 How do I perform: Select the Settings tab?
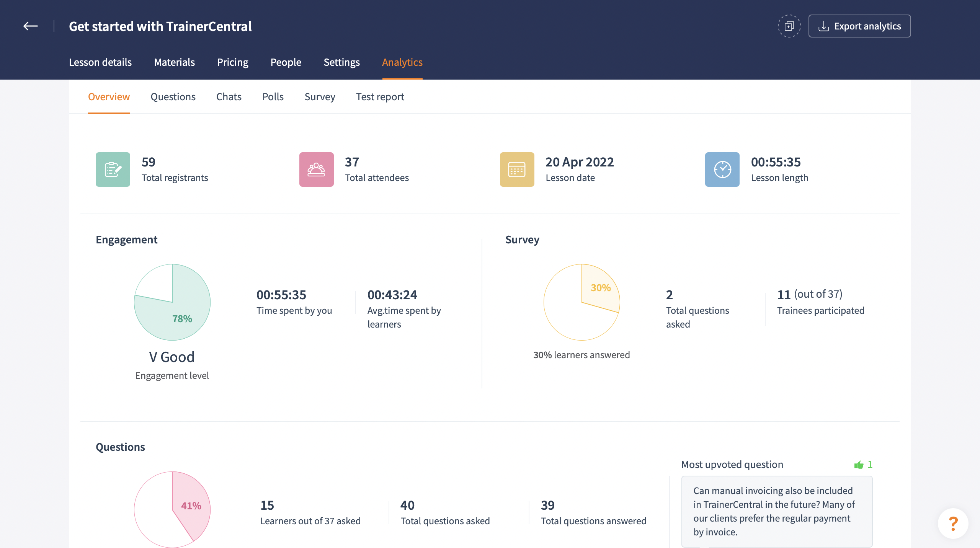click(341, 62)
